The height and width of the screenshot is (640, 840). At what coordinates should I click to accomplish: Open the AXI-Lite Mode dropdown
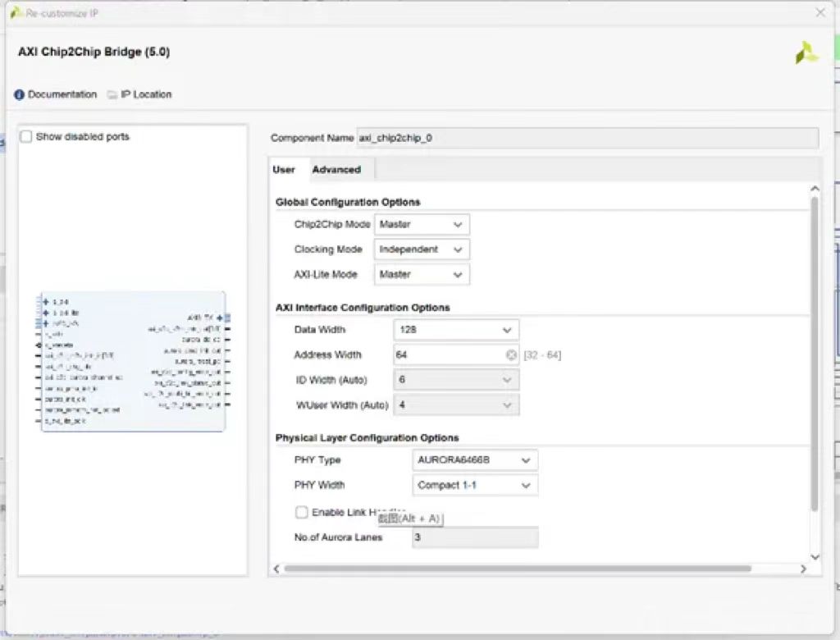point(422,275)
